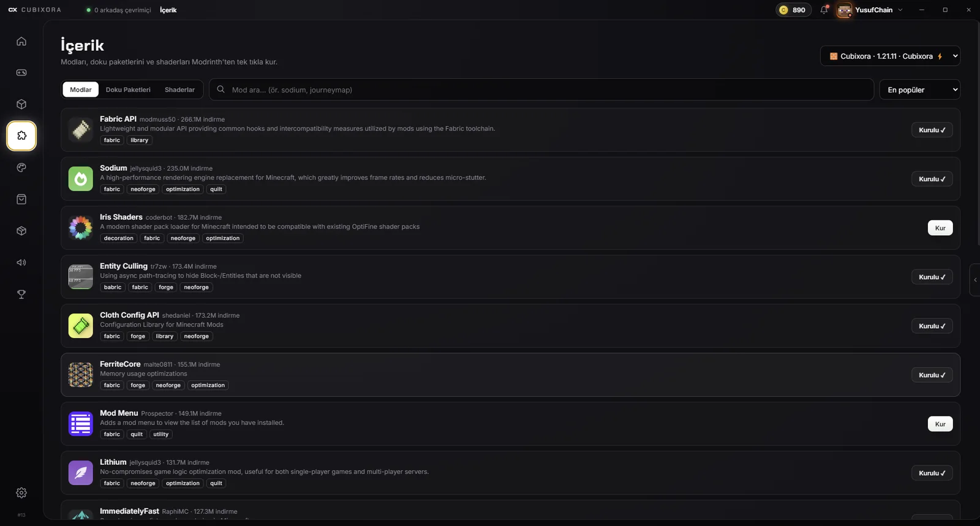Expand the right side panel arrow
Viewport: 980px width, 526px height.
pyautogui.click(x=975, y=280)
